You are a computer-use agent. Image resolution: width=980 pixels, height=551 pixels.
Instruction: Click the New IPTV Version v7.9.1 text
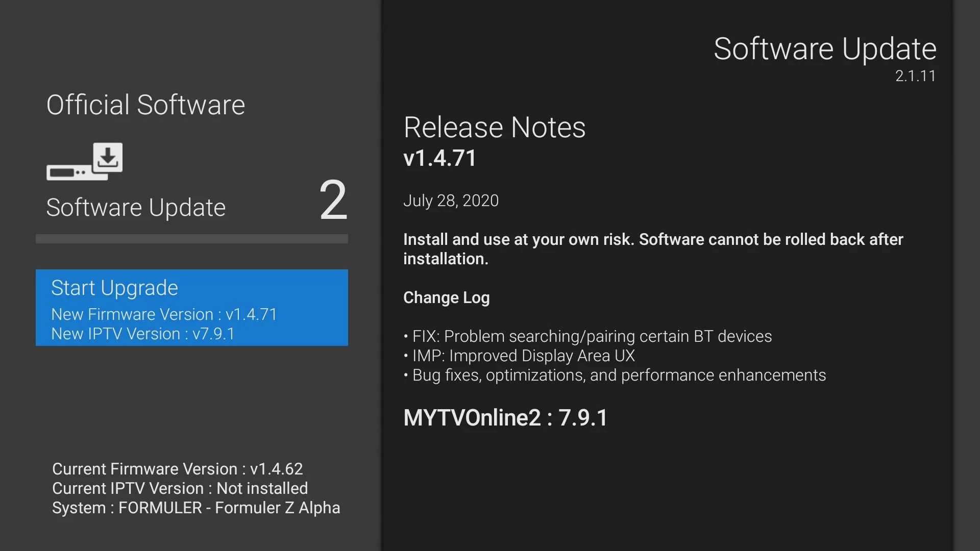point(143,334)
